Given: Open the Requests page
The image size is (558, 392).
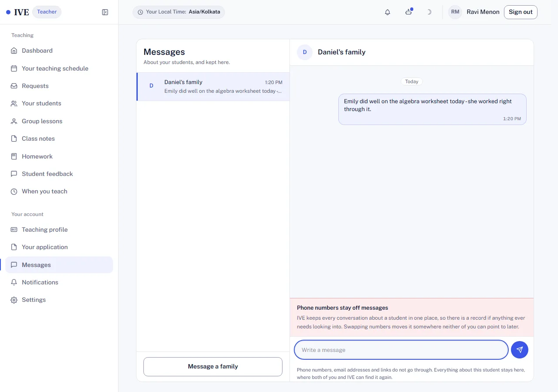Looking at the screenshot, I should click(x=59, y=86).
